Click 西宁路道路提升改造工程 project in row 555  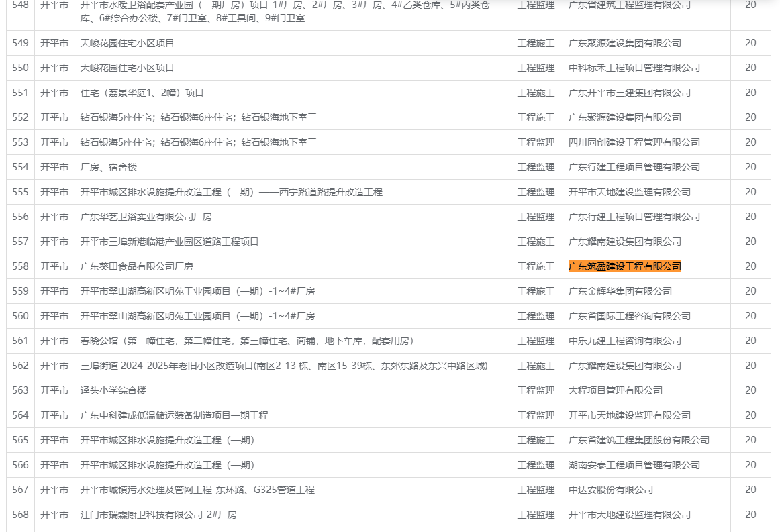(232, 192)
